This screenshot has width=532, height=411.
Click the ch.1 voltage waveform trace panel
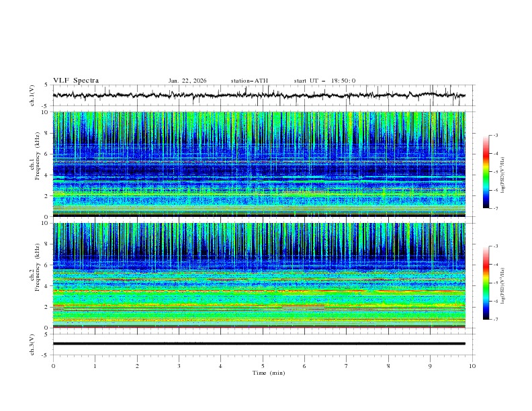tap(262, 95)
